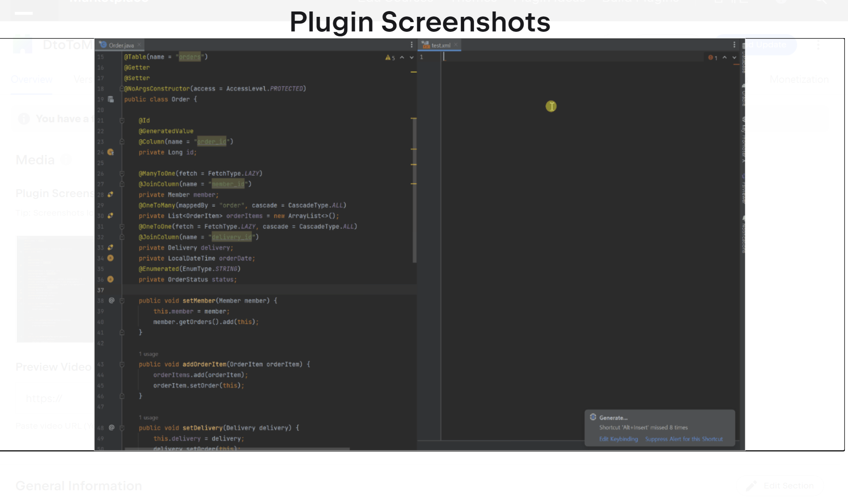The width and height of the screenshot is (848, 504).
Task: Click the gutter icon beside Member member
Action: click(111, 194)
